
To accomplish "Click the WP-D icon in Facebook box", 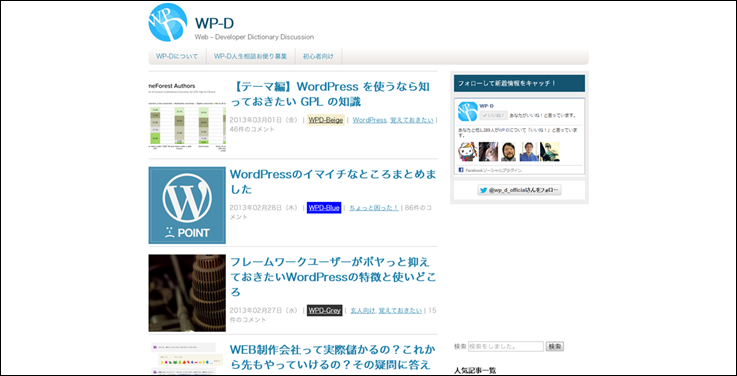I will click(468, 112).
